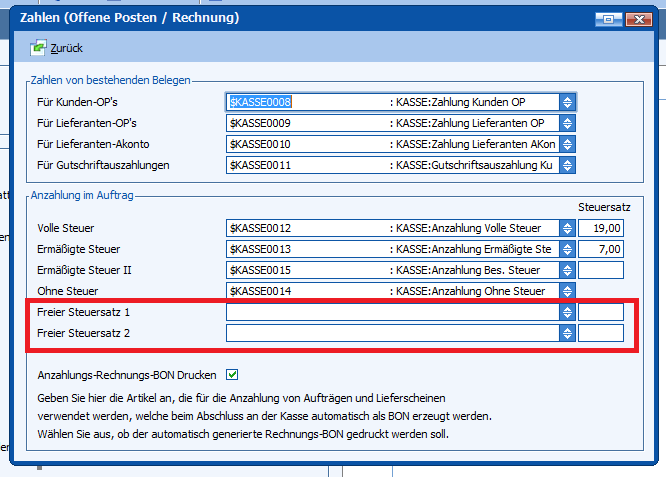Open Volle Steuer article dropdown
Image resolution: width=666 pixels, height=477 pixels.
coord(567,228)
